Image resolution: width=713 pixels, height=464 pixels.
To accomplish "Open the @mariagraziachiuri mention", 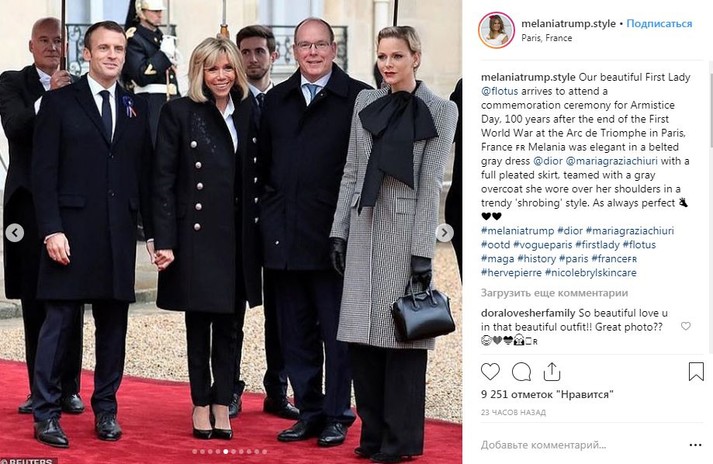I will [x=611, y=161].
